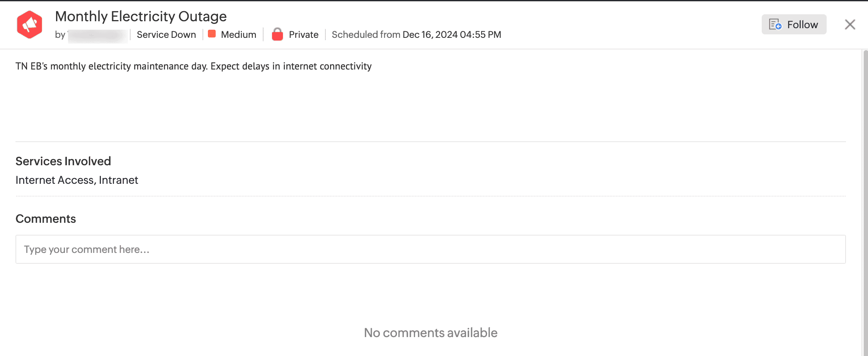This screenshot has height=356, width=868.
Task: Type in the comment input field
Action: point(431,249)
